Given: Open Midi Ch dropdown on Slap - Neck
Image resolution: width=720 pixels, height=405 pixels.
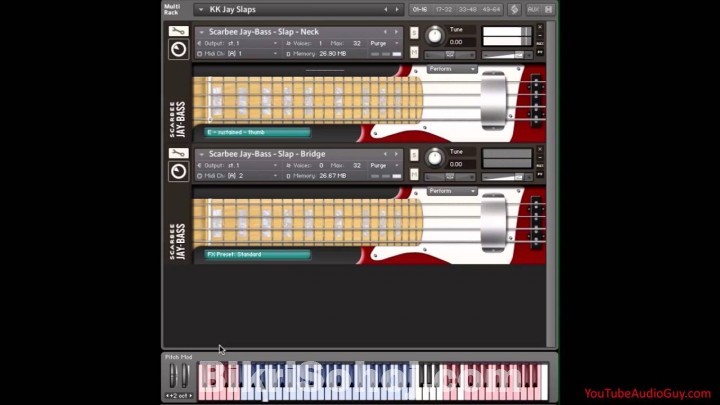Looking at the screenshot, I should coord(275,54).
